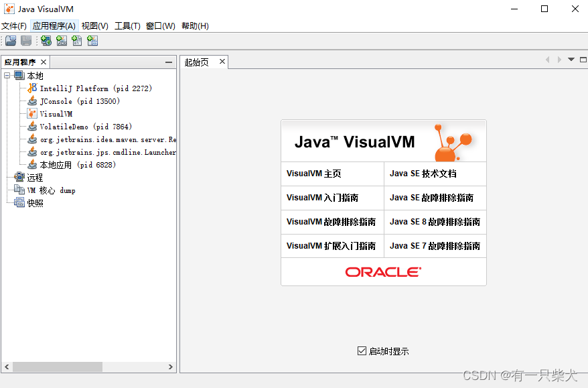Viewport: 588px width, 388px height.
Task: Go to the previous document tab arrow
Action: tap(548, 60)
